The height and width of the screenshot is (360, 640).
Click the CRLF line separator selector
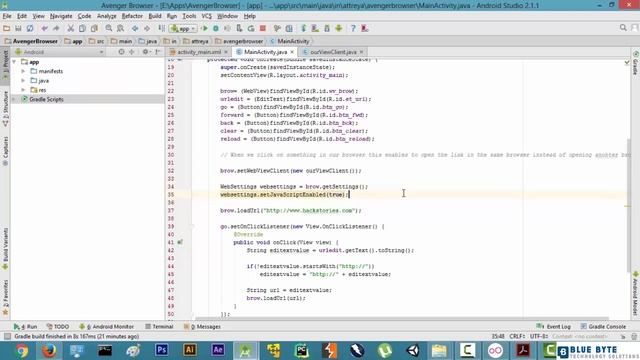(517, 336)
